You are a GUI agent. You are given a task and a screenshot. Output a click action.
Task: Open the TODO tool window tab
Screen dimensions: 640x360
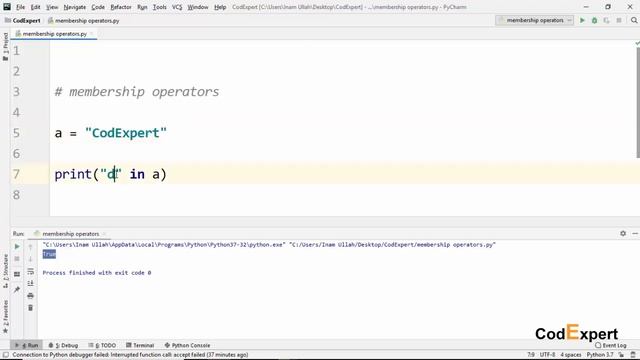(x=102, y=345)
